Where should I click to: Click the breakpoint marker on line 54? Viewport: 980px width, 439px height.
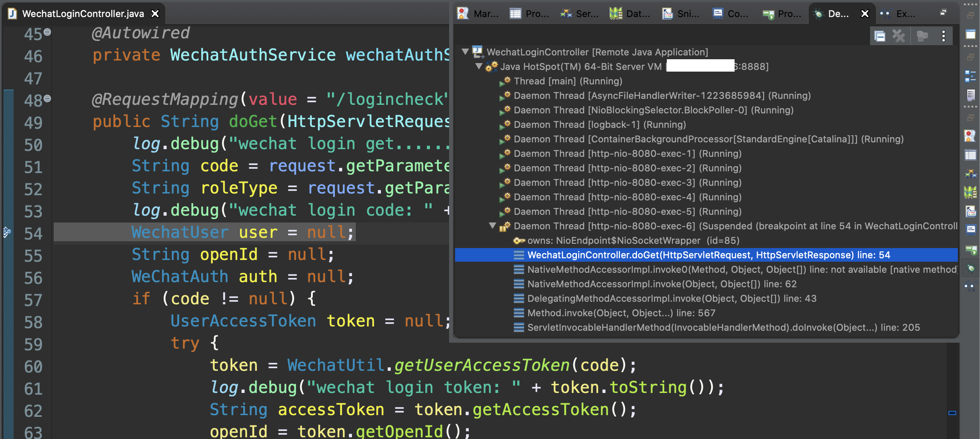(7, 232)
